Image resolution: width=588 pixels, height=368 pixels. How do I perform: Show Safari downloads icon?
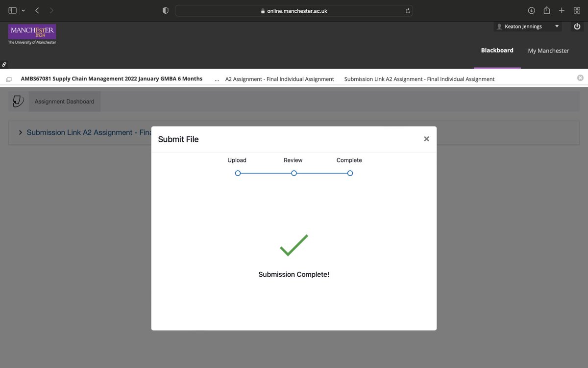(x=531, y=10)
